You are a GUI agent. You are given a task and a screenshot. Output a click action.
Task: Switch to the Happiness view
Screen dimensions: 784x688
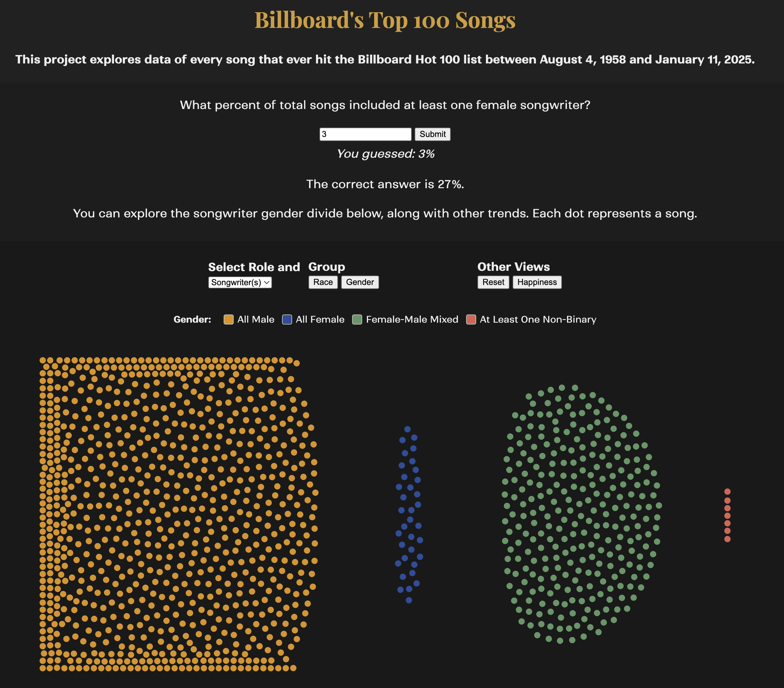[x=536, y=282]
